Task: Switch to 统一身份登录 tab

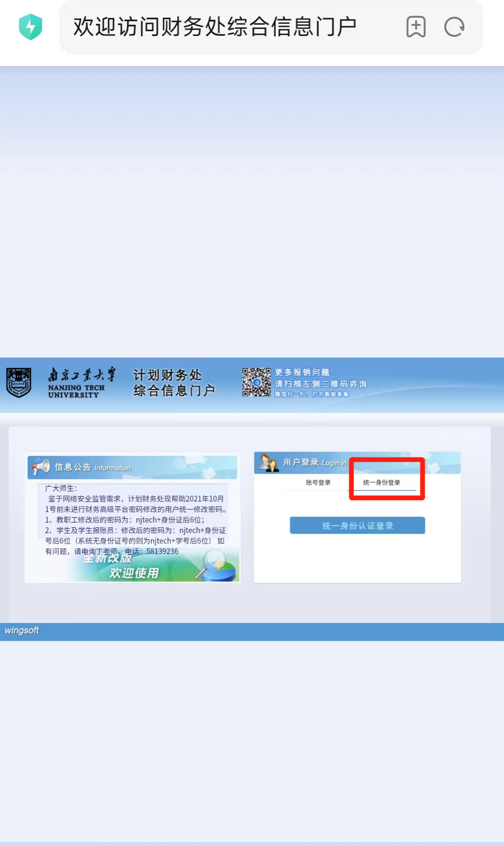Action: (382, 482)
